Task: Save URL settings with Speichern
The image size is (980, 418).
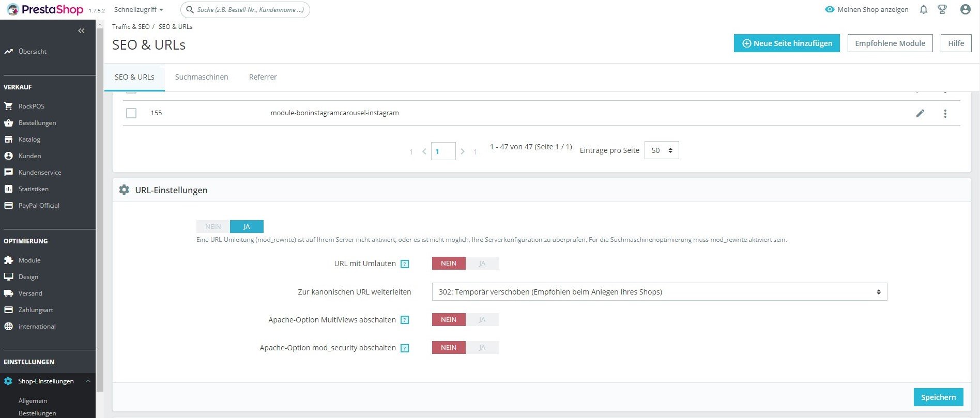Action: tap(938, 397)
